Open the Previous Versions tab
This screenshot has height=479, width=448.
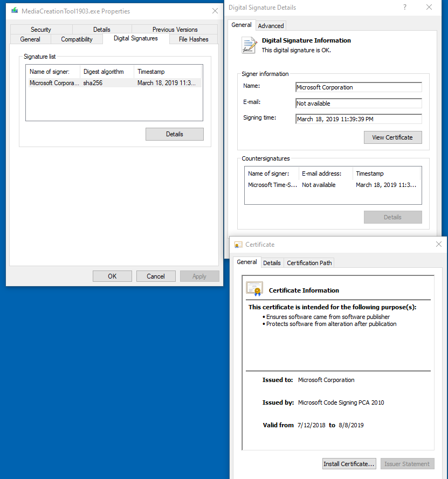(x=175, y=29)
